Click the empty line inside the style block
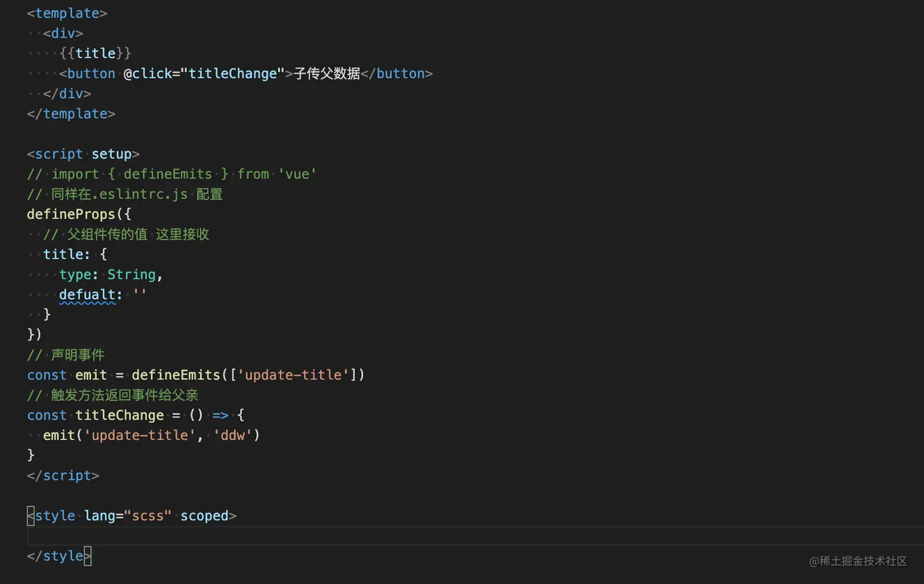The image size is (924, 584). click(x=475, y=536)
